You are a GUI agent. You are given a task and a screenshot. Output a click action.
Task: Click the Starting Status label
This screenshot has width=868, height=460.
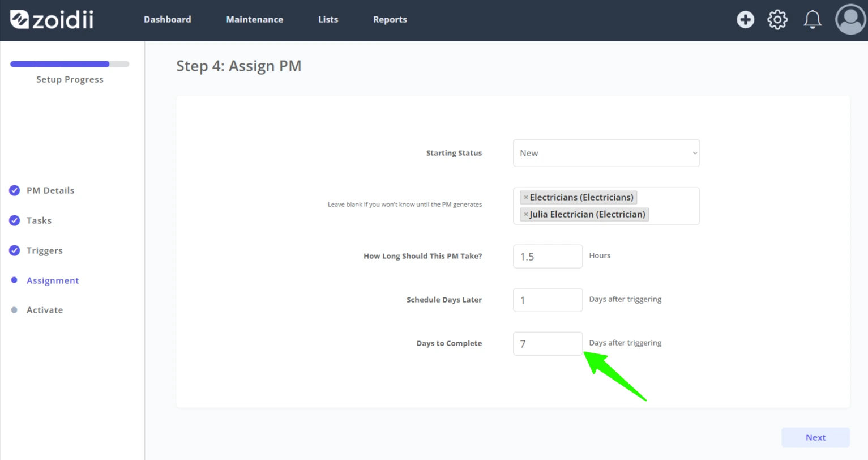[x=454, y=153]
